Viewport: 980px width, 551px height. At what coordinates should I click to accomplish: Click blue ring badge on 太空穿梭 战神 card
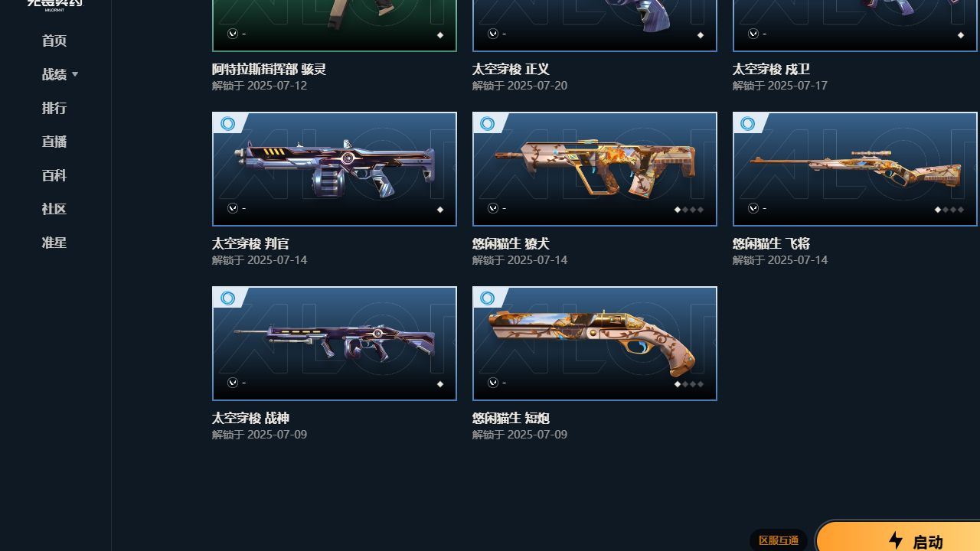(227, 298)
